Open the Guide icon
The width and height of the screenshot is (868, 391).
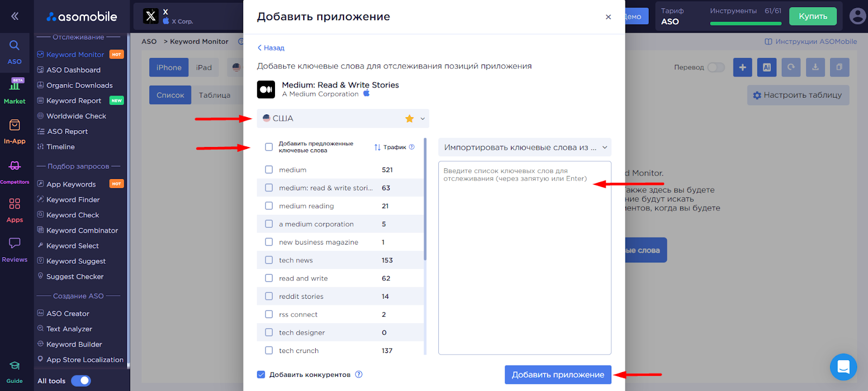15,372
